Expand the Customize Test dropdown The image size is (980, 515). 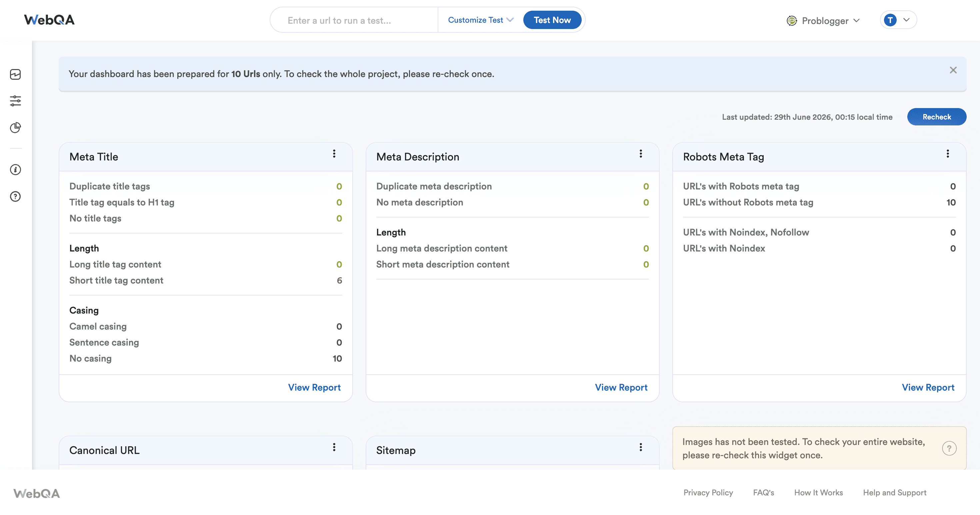[480, 20]
